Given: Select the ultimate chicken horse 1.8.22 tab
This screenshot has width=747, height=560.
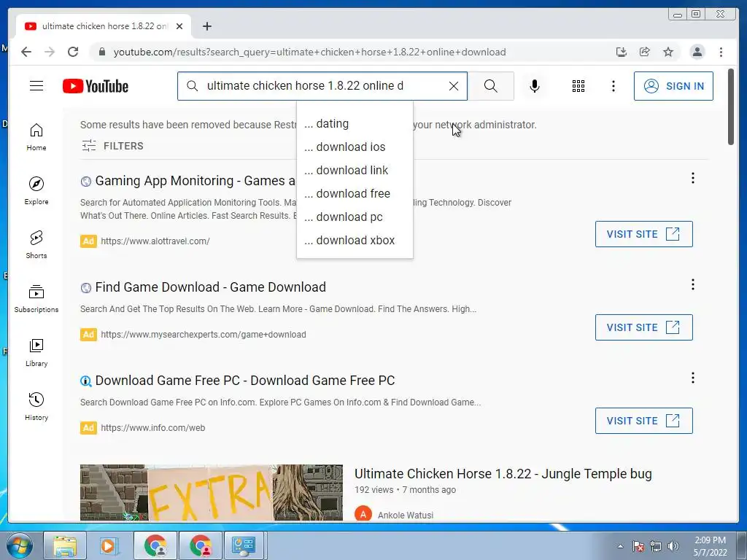Looking at the screenshot, I should pyautogui.click(x=104, y=26).
